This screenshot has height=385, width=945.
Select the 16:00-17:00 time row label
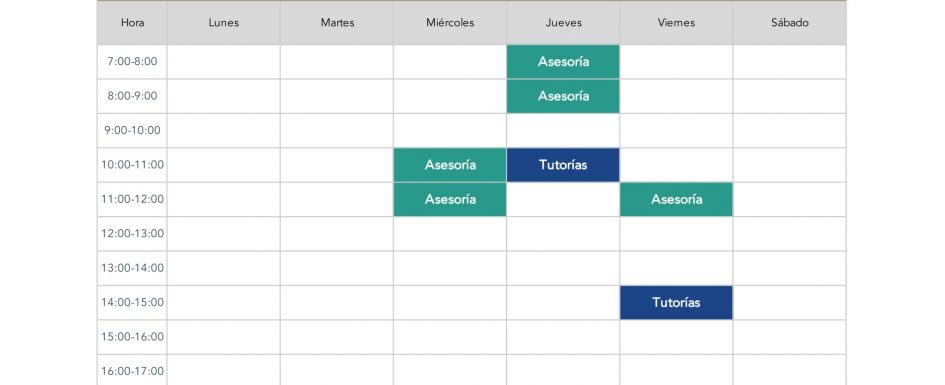(132, 370)
